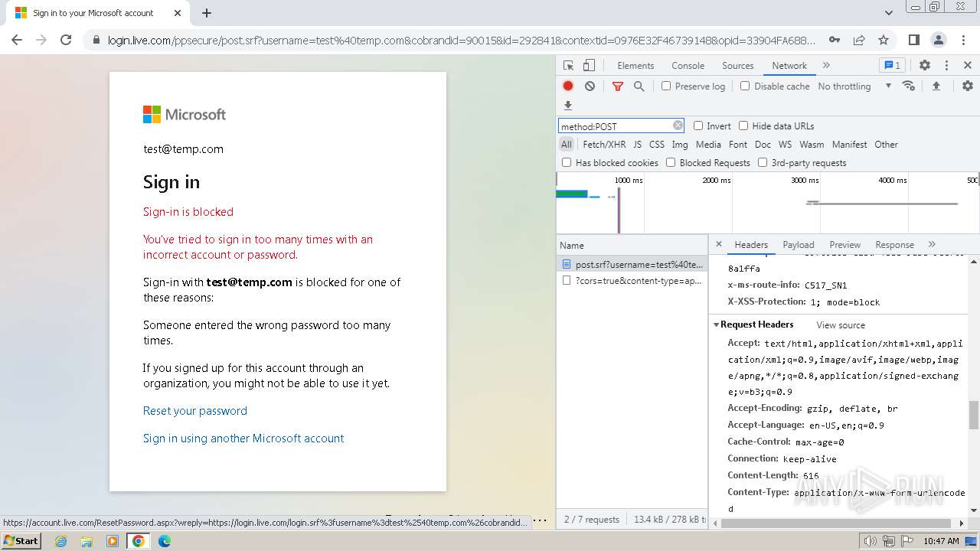Image resolution: width=980 pixels, height=551 pixels.
Task: Open the Payload tab
Action: tap(799, 245)
